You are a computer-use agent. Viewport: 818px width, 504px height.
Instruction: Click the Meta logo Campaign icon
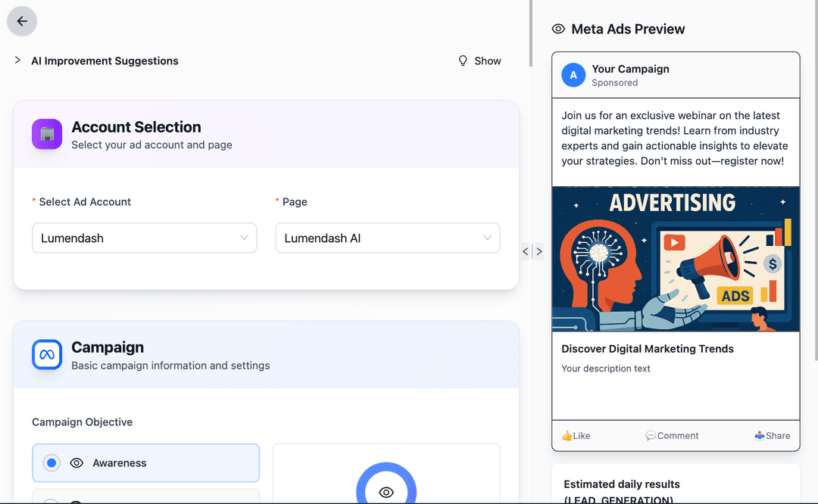pos(47,354)
